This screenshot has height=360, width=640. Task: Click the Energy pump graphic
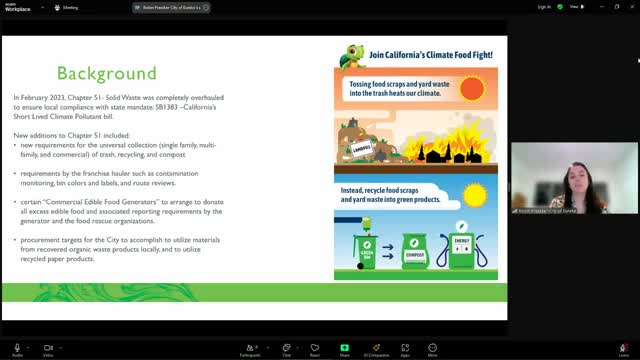(462, 247)
